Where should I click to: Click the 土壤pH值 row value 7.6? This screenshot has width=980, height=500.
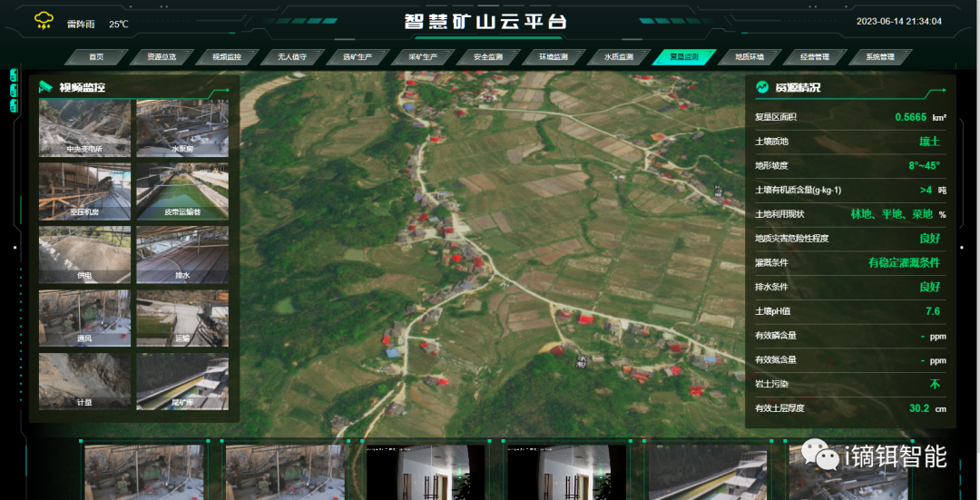[x=932, y=311]
